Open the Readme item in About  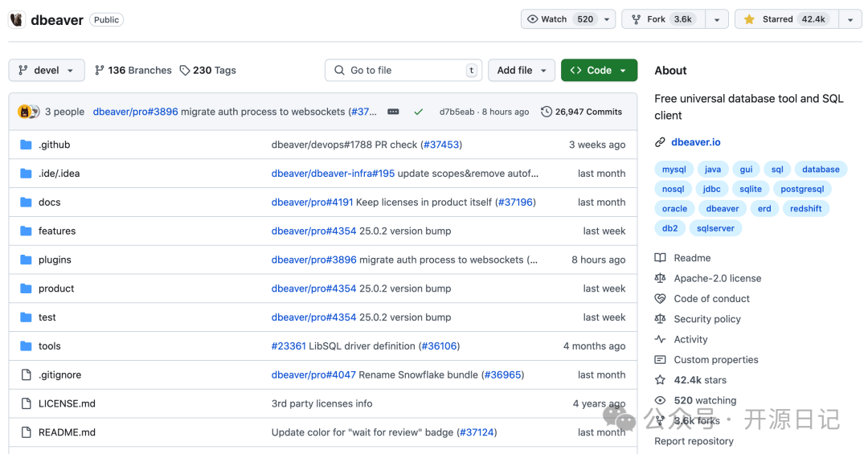692,258
